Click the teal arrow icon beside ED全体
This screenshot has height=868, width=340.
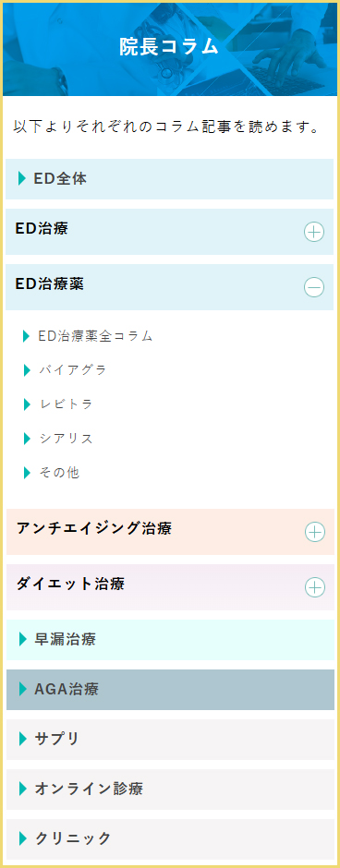(x=22, y=179)
